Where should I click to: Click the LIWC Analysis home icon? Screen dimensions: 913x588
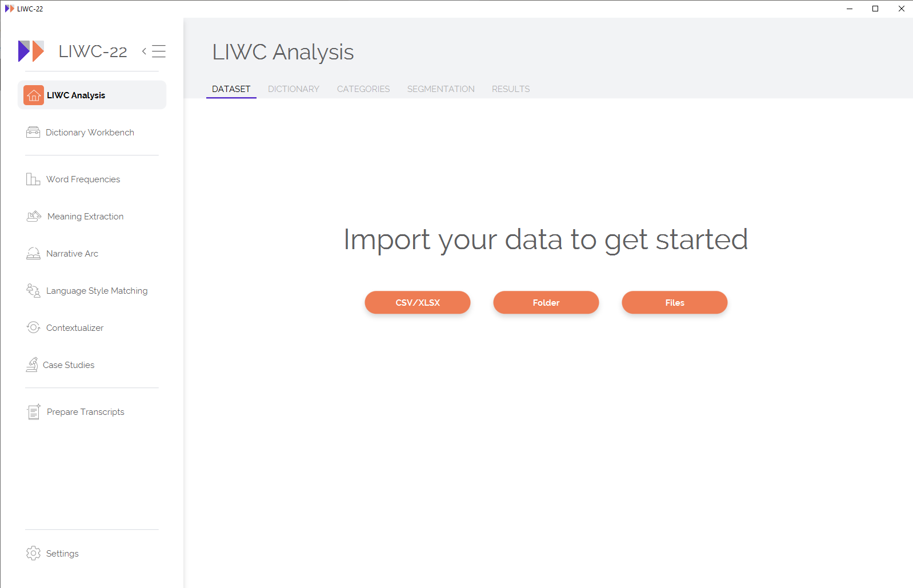pos(34,95)
